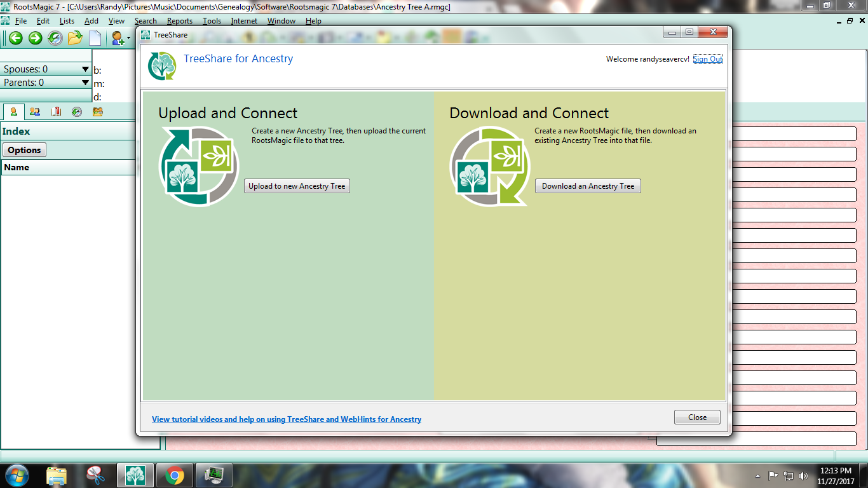Expand the Parents: 0 dropdown
The width and height of the screenshot is (868, 488).
(x=85, y=83)
